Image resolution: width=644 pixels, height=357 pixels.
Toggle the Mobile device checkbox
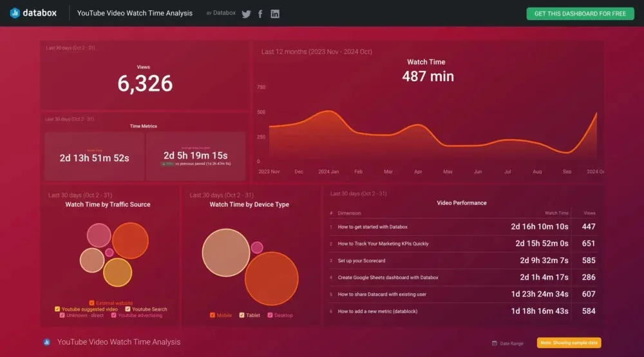point(213,315)
